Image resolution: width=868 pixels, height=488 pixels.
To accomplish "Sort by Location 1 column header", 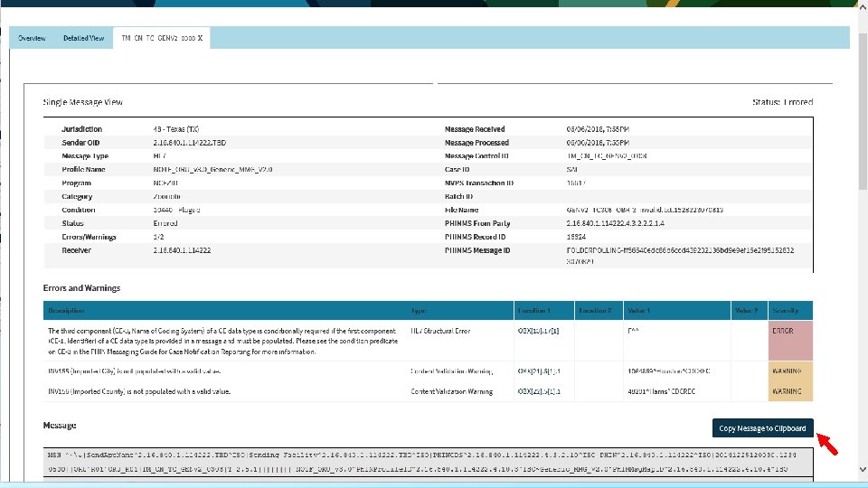I will 533,311.
